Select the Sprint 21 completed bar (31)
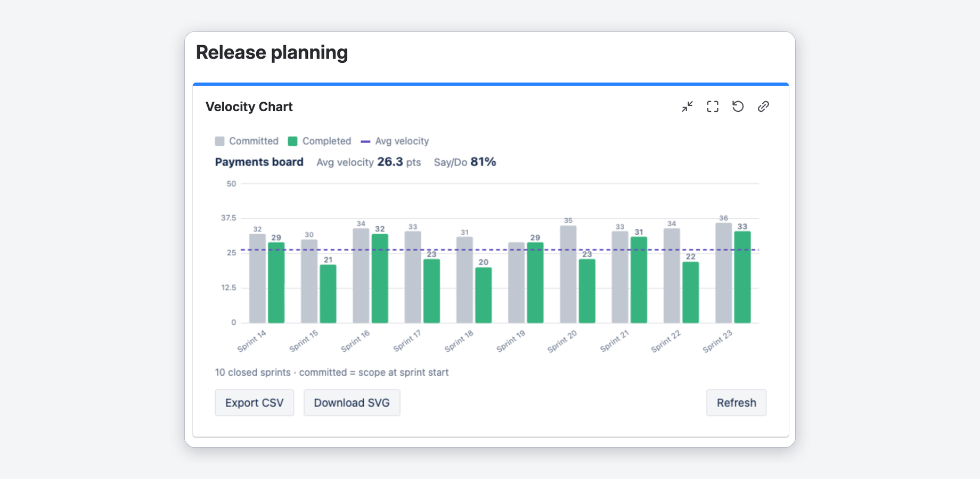The width and height of the screenshot is (980, 479). 639,280
